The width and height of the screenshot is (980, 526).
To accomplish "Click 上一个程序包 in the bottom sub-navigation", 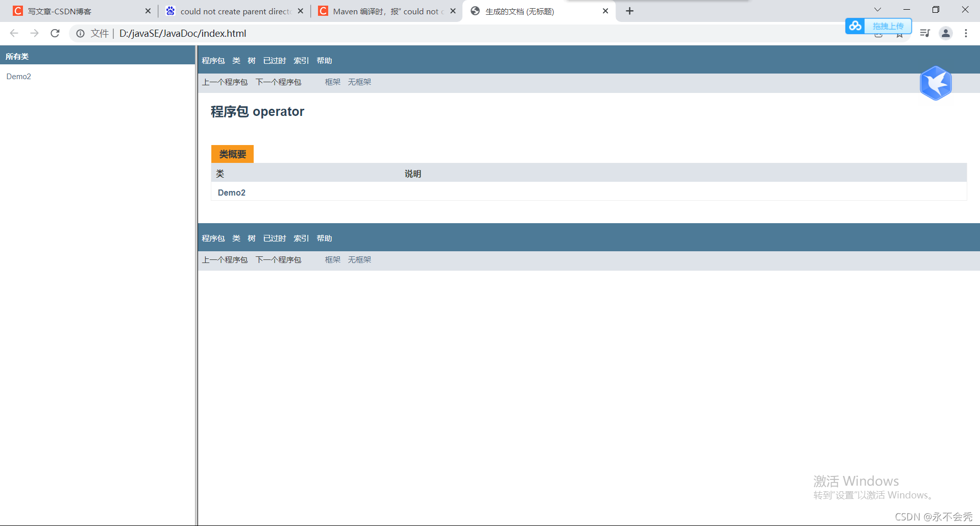I will click(x=225, y=260).
